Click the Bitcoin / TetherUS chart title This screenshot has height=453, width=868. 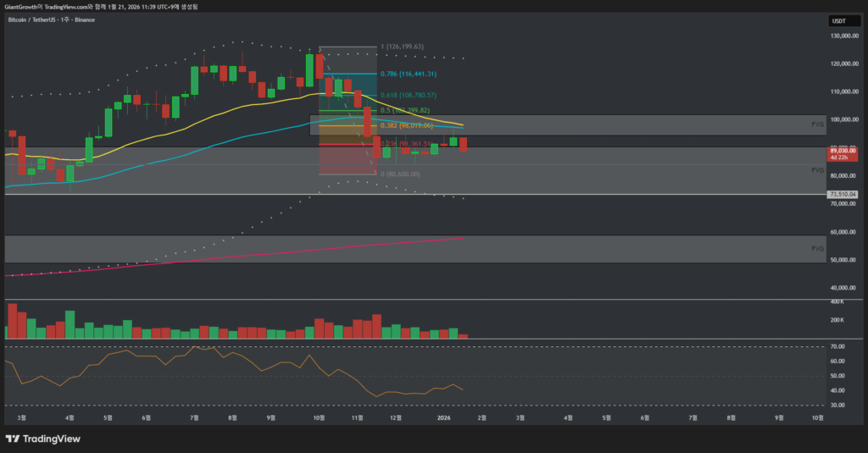(x=51, y=19)
